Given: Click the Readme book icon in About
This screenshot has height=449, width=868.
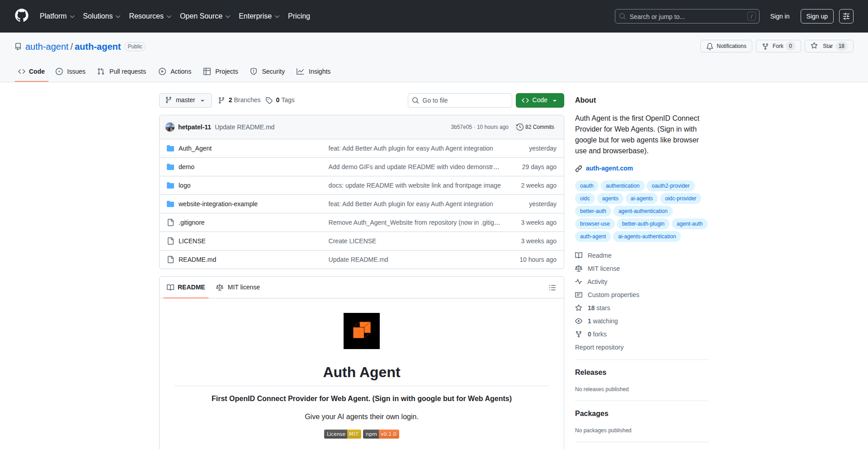Looking at the screenshot, I should coord(579,255).
